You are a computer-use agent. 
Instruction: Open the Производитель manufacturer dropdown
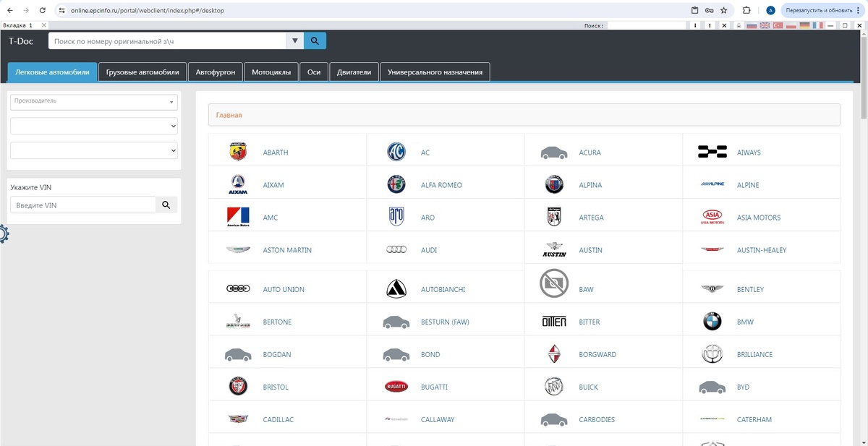94,102
